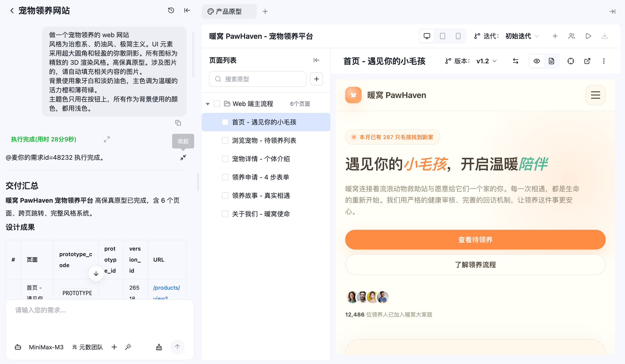Screen dimensions: 625x364
Task: Toggle the eye preview mode
Action: pos(537,61)
